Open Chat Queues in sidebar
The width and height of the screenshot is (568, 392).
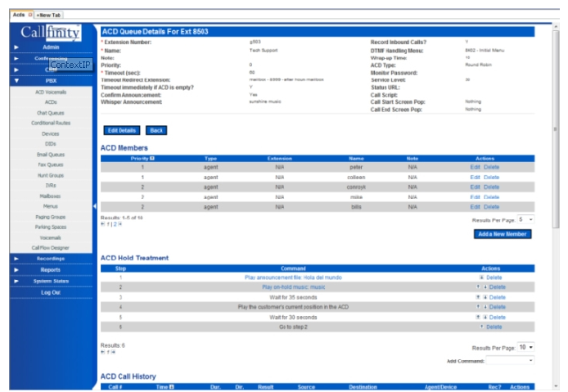click(51, 113)
